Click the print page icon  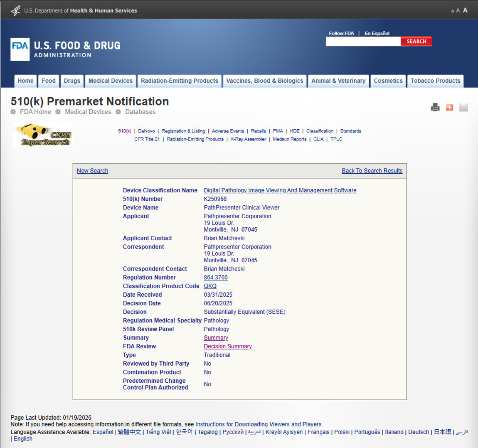pyautogui.click(x=435, y=107)
